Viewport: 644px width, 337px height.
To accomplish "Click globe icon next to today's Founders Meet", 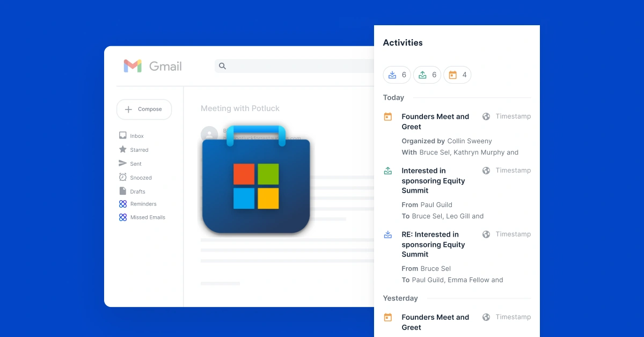I will point(486,116).
